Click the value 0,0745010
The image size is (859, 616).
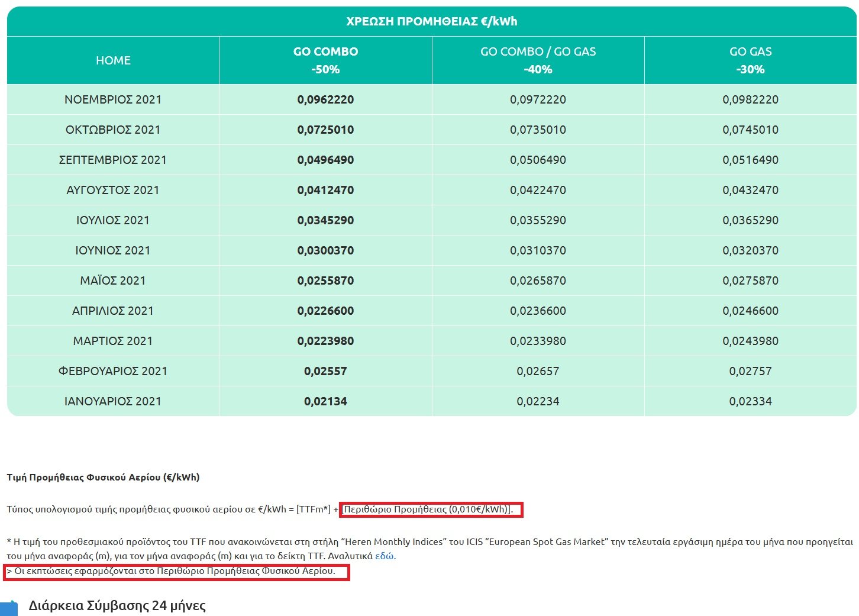click(x=750, y=130)
